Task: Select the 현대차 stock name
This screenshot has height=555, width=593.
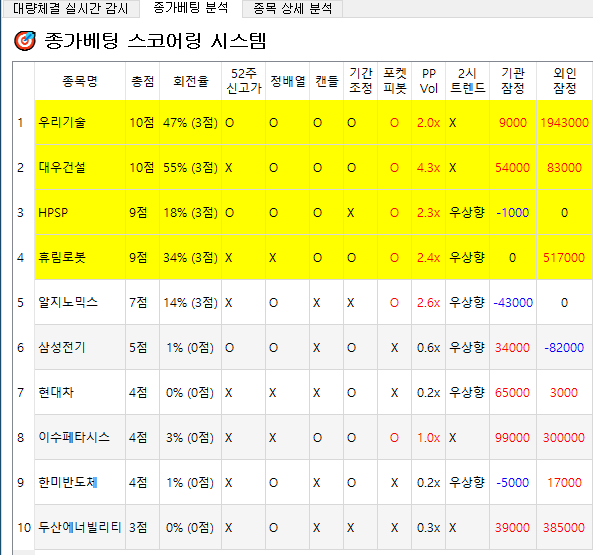Action: point(56,392)
